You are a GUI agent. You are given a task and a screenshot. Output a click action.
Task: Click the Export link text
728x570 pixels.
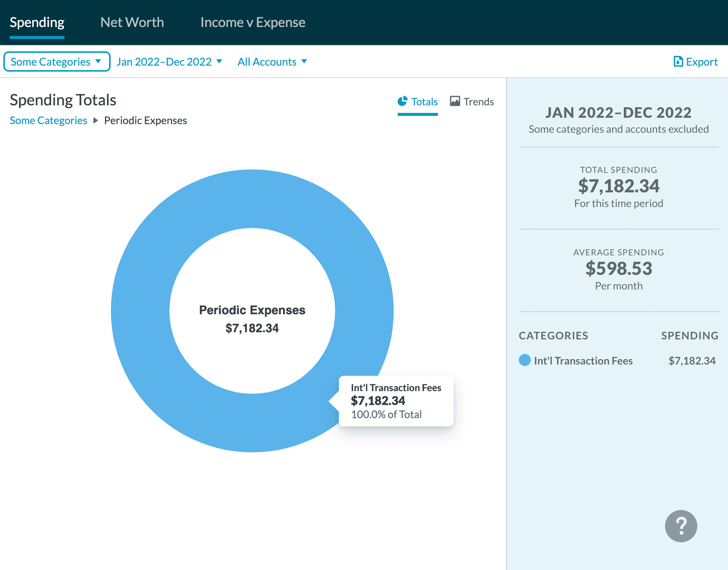point(701,62)
